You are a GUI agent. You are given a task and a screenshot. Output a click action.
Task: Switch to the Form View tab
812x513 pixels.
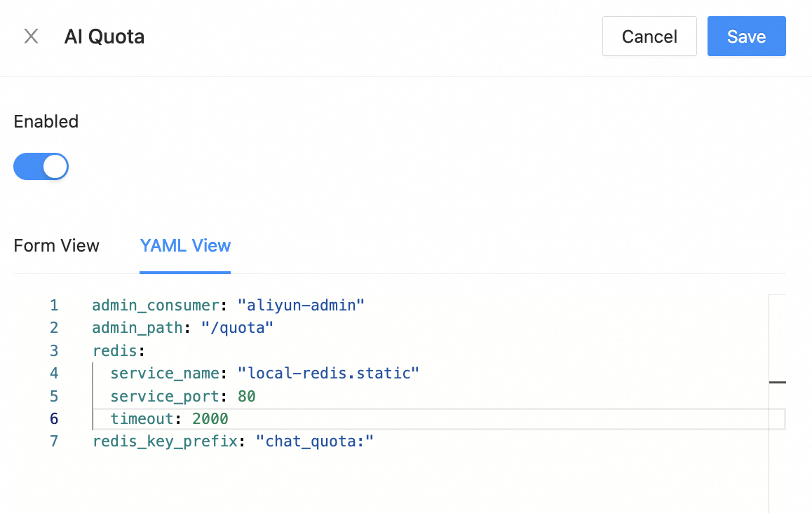(57, 246)
